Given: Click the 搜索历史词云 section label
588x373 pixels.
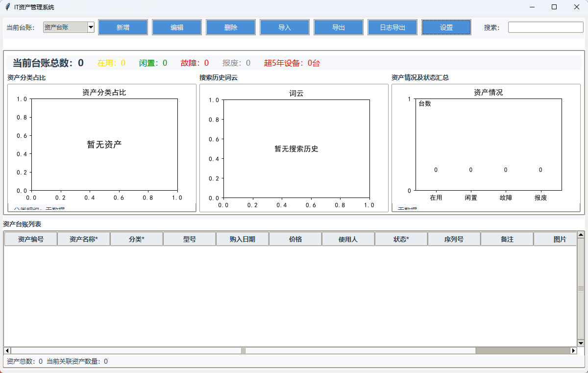Looking at the screenshot, I should click(219, 77).
